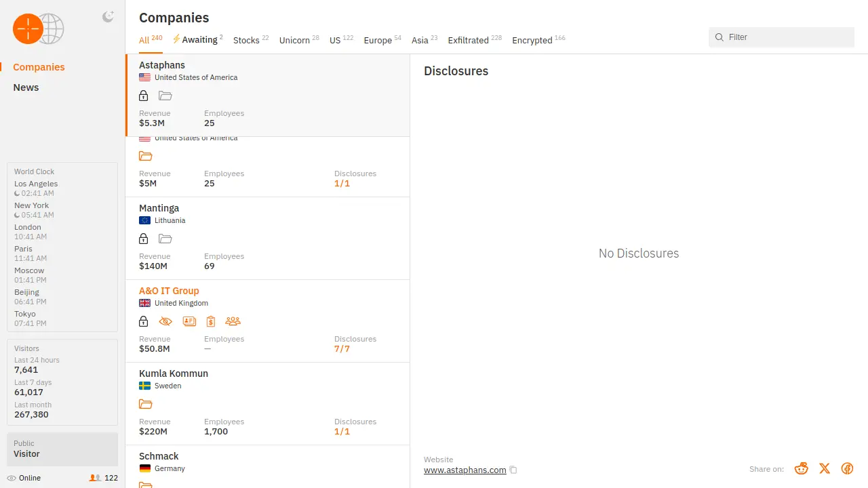The height and width of the screenshot is (488, 868).
Task: Click the eye icon for A&O IT Group
Action: tap(165, 321)
